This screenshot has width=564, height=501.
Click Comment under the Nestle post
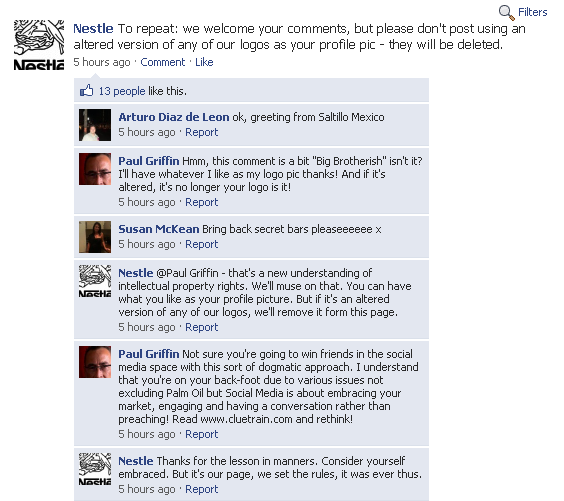coord(163,62)
